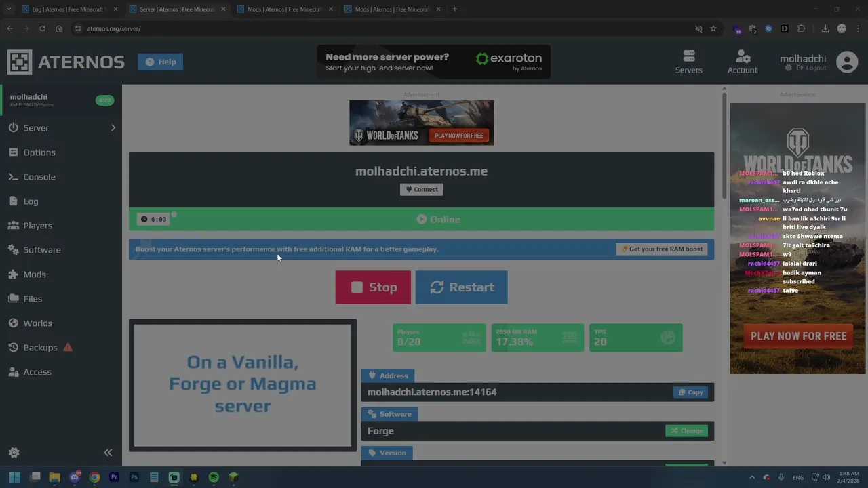Open the Servers list icon

(x=688, y=62)
